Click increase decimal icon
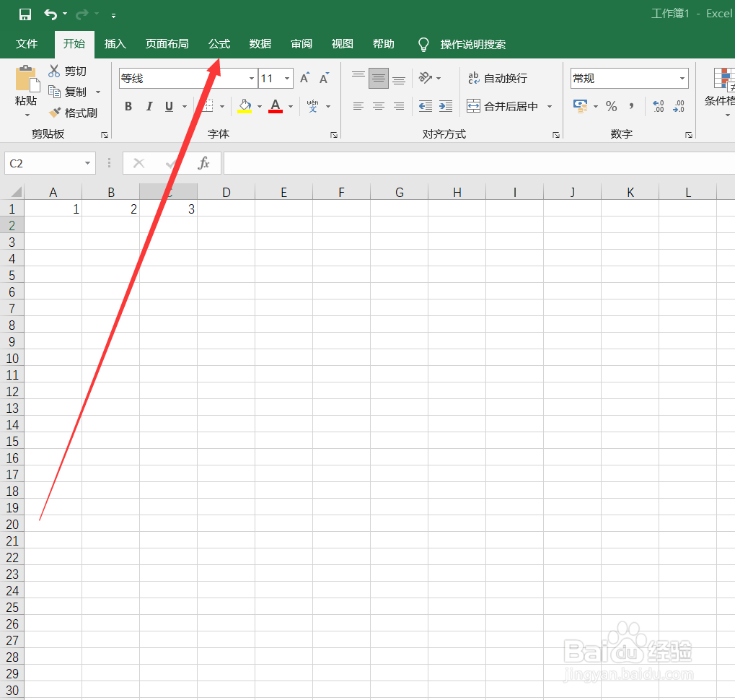This screenshot has height=700, width=735. [x=658, y=106]
